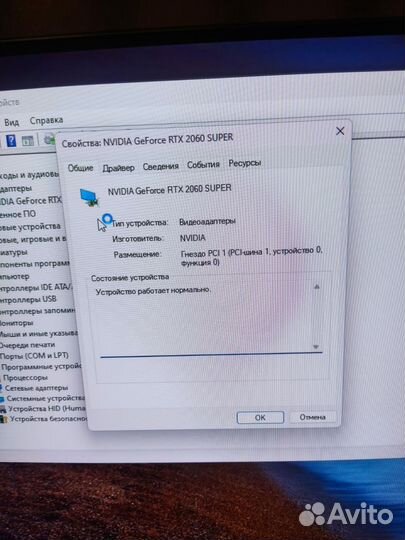The image size is (405, 540).
Task: Click the Отмена button
Action: pyautogui.click(x=312, y=417)
